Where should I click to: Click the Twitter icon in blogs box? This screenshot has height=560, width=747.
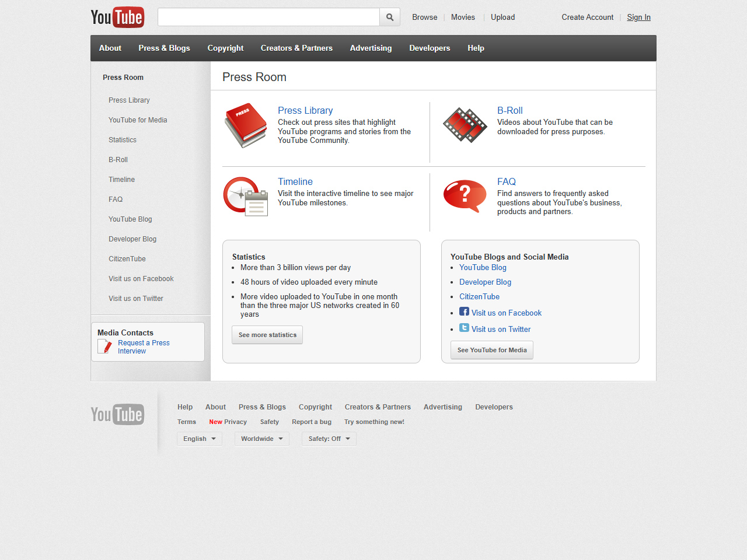(x=464, y=328)
